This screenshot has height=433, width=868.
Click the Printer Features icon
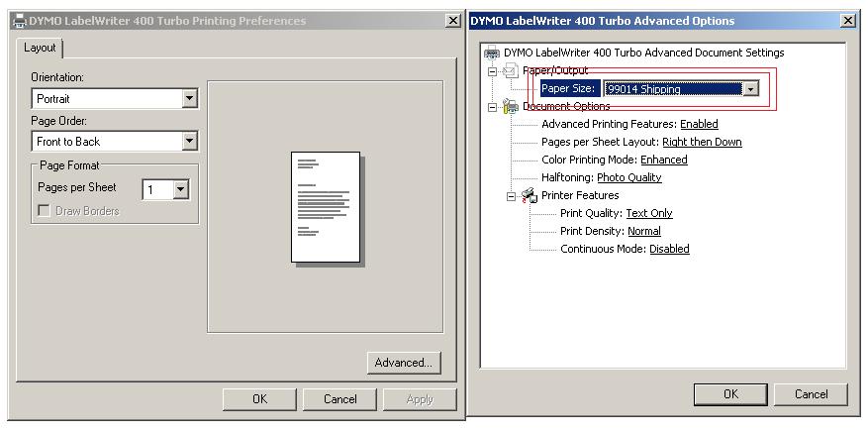coord(530,195)
